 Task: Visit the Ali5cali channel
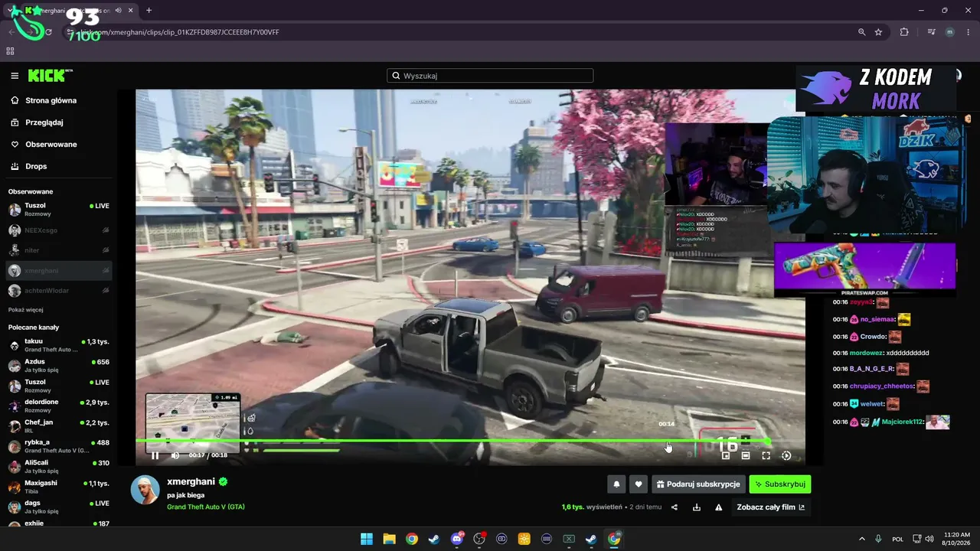pos(59,466)
